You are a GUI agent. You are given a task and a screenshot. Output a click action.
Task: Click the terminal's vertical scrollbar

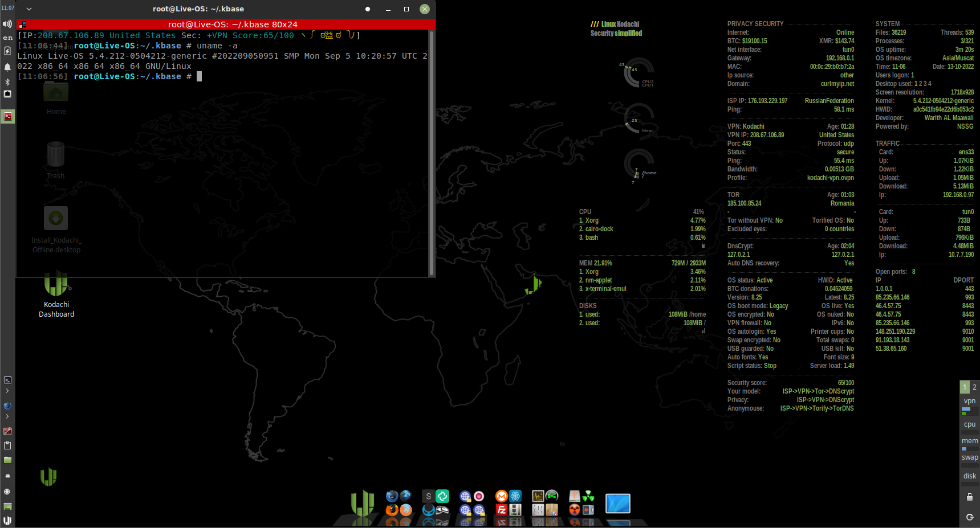click(x=432, y=153)
